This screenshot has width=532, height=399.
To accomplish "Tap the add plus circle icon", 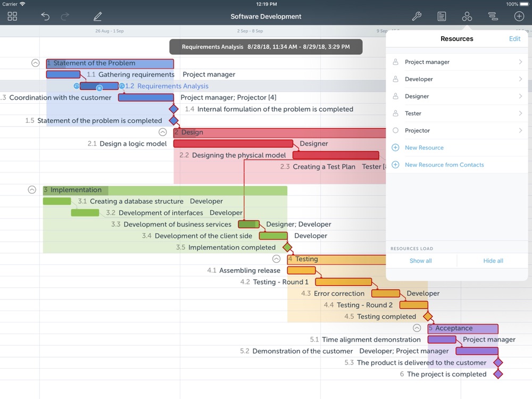I will (519, 16).
